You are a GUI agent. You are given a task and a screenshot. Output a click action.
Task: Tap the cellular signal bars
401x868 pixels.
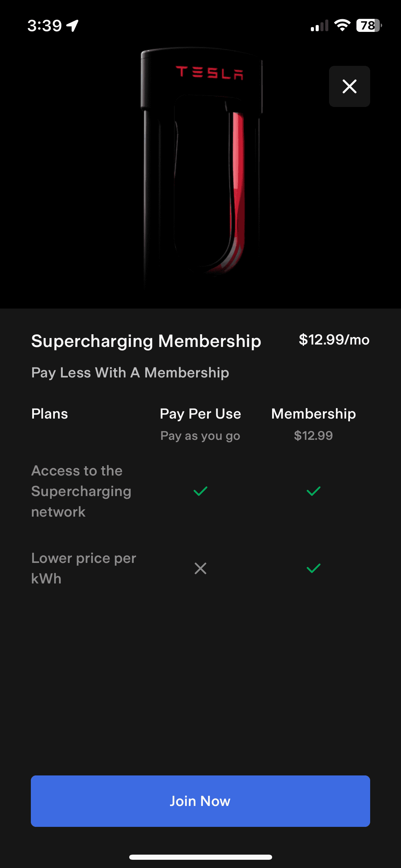[x=319, y=26]
